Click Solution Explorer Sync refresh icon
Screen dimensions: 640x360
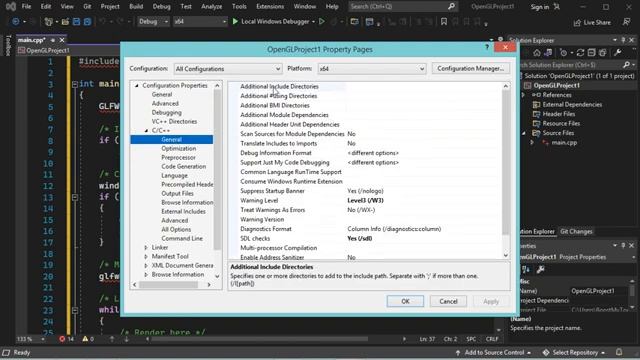click(x=580, y=53)
